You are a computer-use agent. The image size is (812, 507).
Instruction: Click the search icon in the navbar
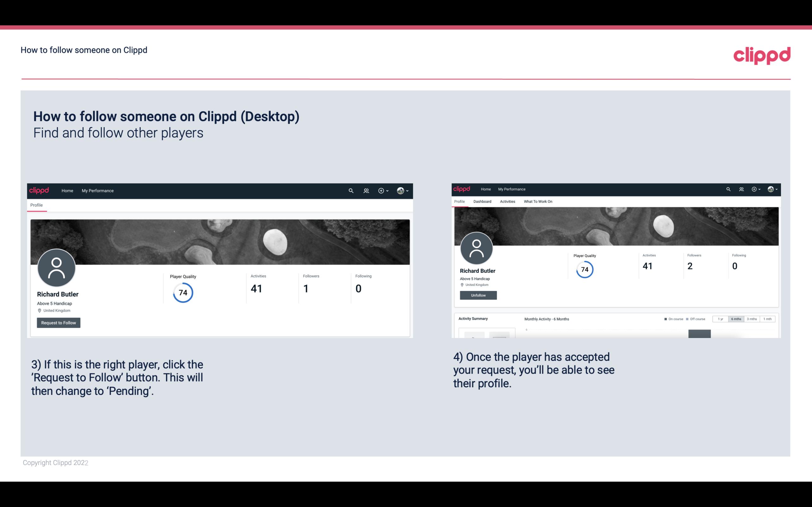click(x=350, y=190)
